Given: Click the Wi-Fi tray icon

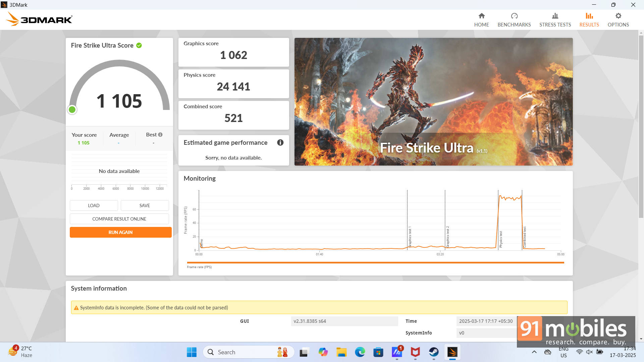Looking at the screenshot, I should point(579,352).
